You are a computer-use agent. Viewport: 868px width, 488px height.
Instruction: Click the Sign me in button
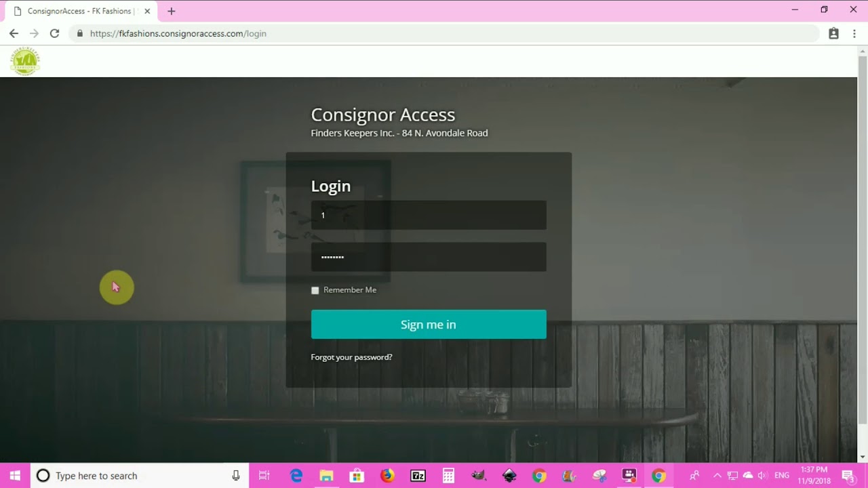[429, 325]
